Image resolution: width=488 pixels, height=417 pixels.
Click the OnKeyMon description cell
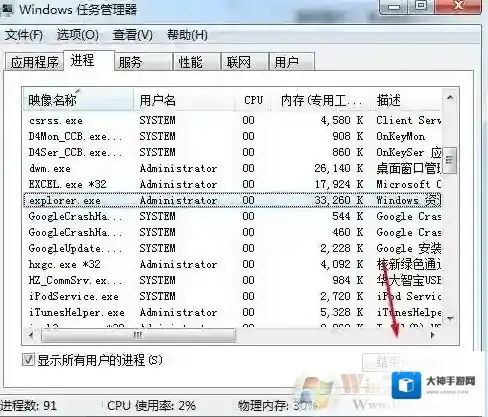401,136
